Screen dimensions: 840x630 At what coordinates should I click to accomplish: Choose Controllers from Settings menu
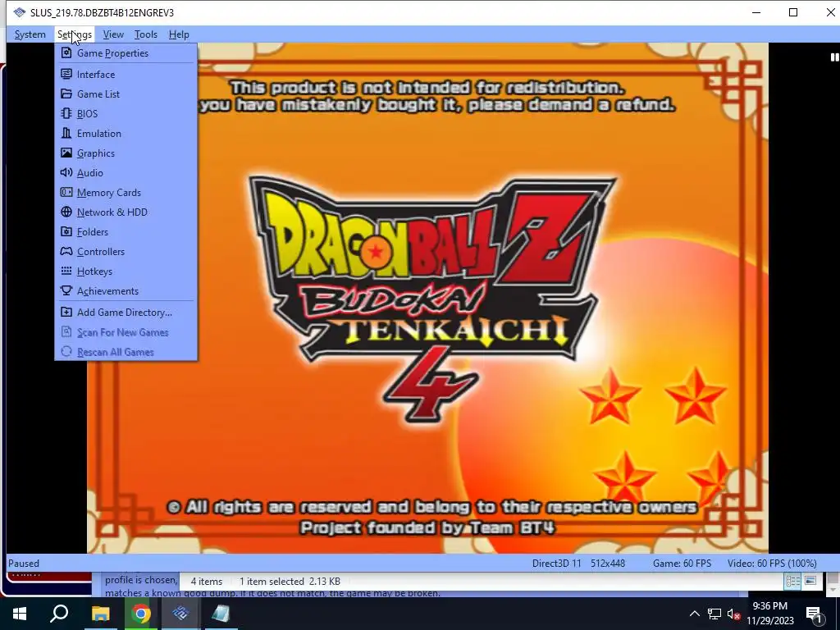126,251
